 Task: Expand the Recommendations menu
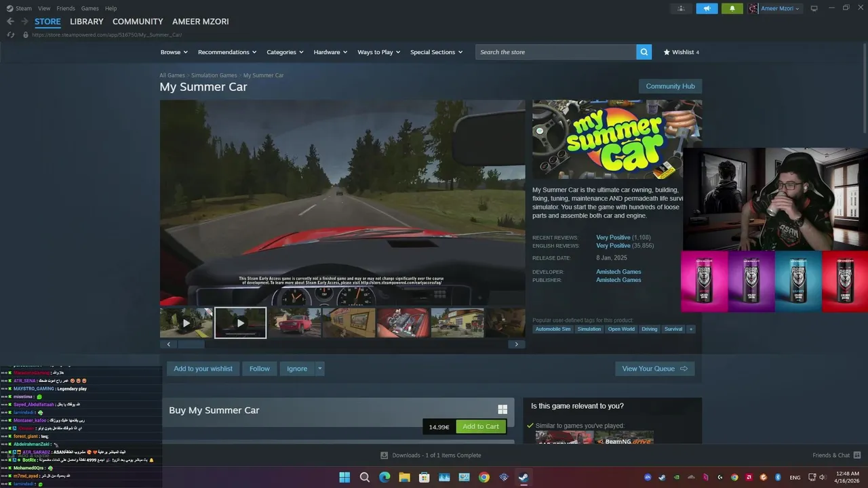(x=227, y=52)
